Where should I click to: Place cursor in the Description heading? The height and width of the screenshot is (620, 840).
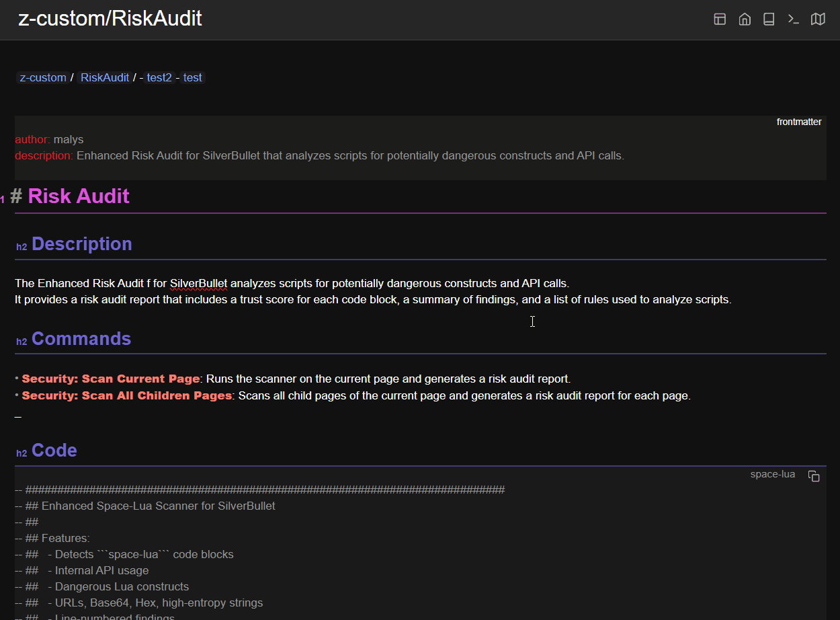(81, 244)
